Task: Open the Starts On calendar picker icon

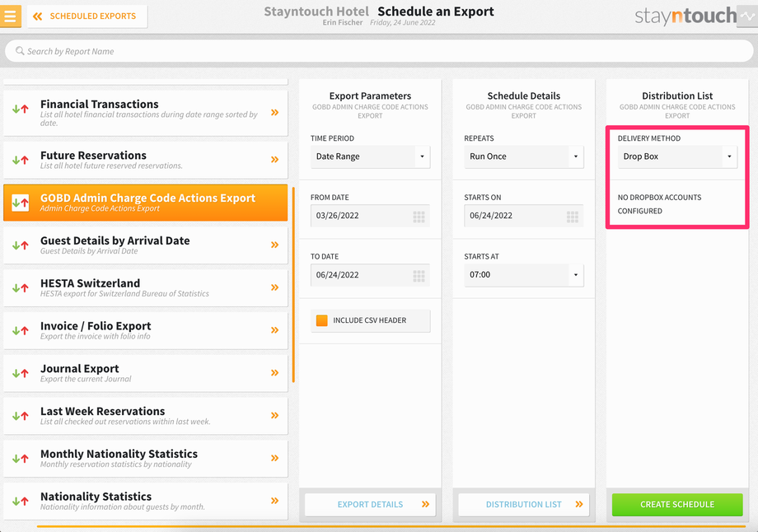Action: [573, 217]
